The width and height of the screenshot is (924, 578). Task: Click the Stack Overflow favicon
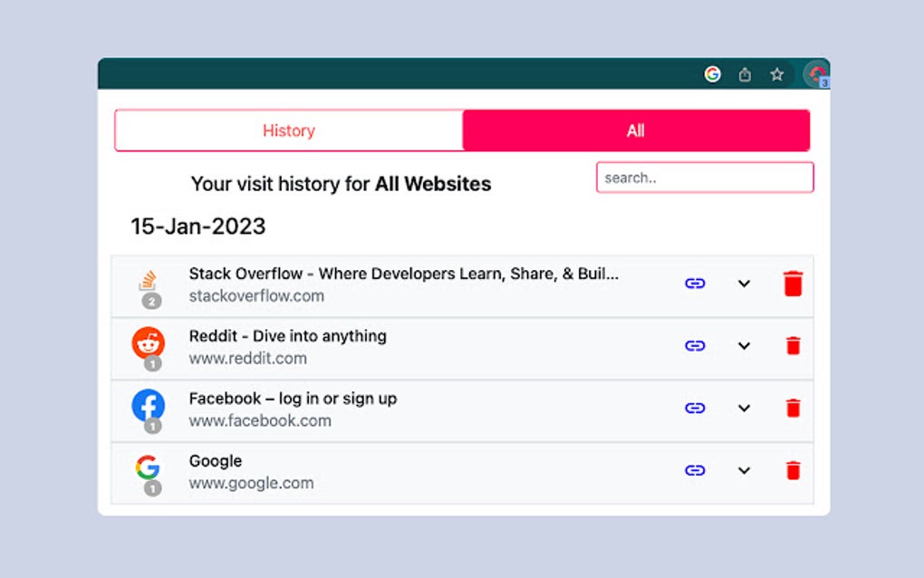click(148, 276)
